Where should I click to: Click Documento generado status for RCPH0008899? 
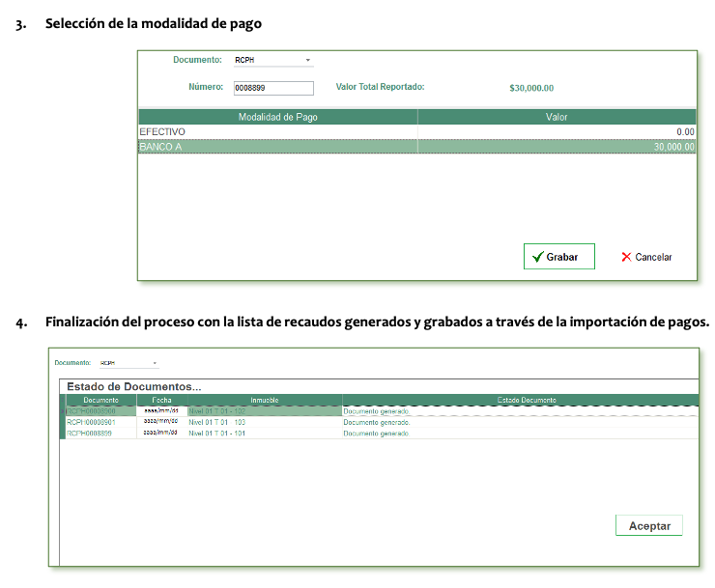[377, 434]
